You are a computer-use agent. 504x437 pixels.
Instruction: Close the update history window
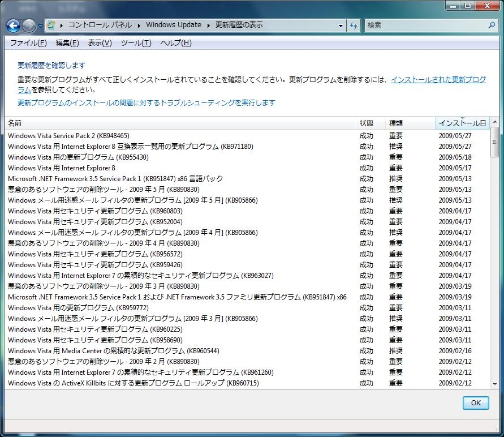[487, 6]
